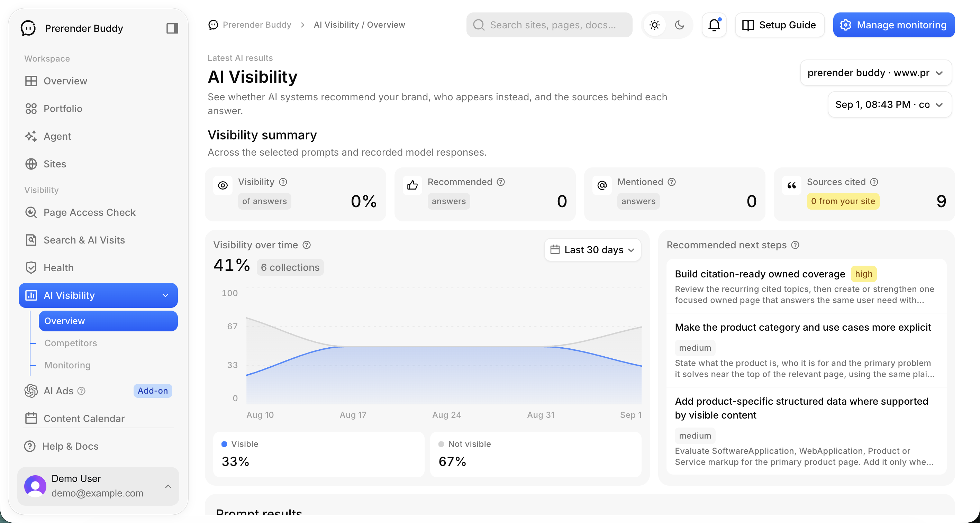
Task: Click the Not visible legend gray dot
Action: pos(441,444)
